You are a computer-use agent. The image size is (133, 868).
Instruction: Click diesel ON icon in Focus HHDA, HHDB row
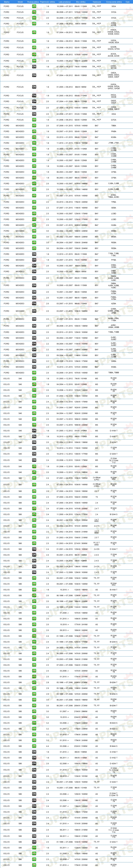coord(34,87)
